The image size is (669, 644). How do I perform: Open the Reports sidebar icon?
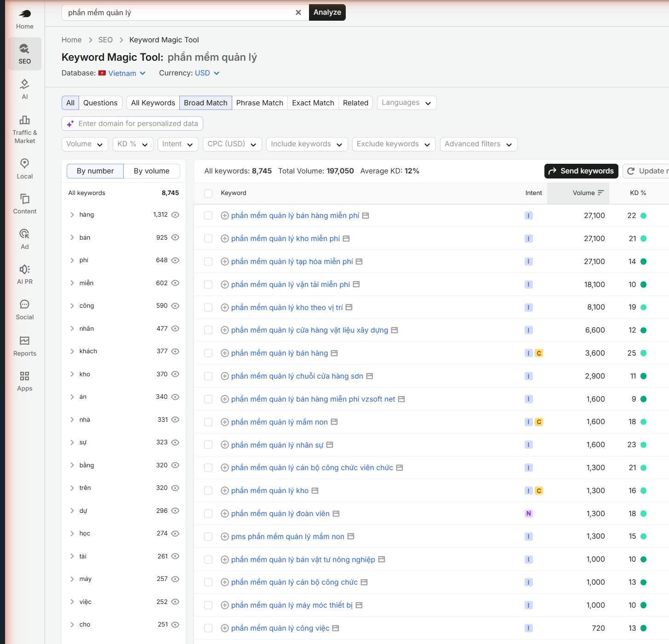[24, 340]
